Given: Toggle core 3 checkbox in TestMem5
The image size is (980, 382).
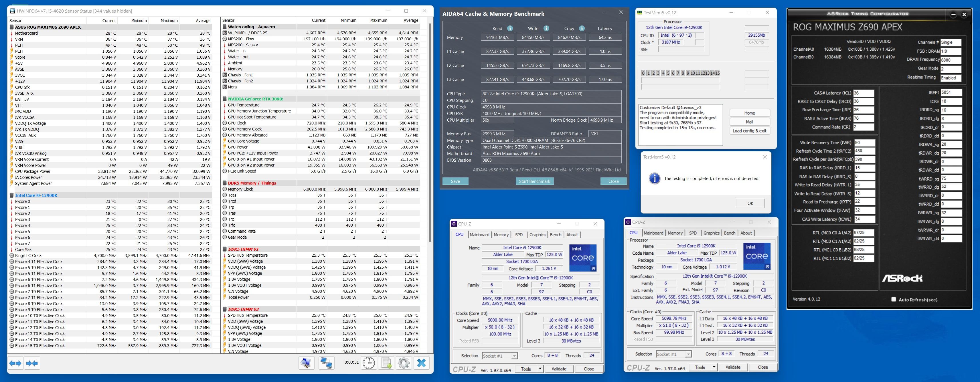Looking at the screenshot, I should [x=658, y=73].
